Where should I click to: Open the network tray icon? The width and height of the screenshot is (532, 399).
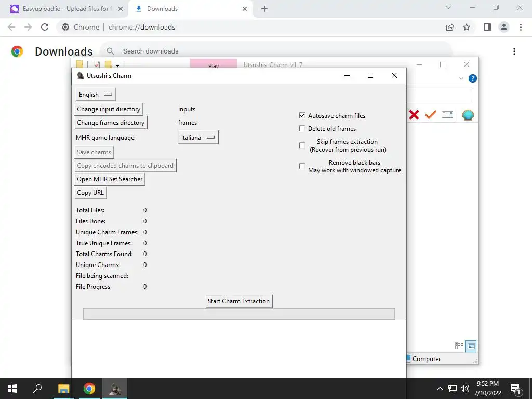pos(453,389)
